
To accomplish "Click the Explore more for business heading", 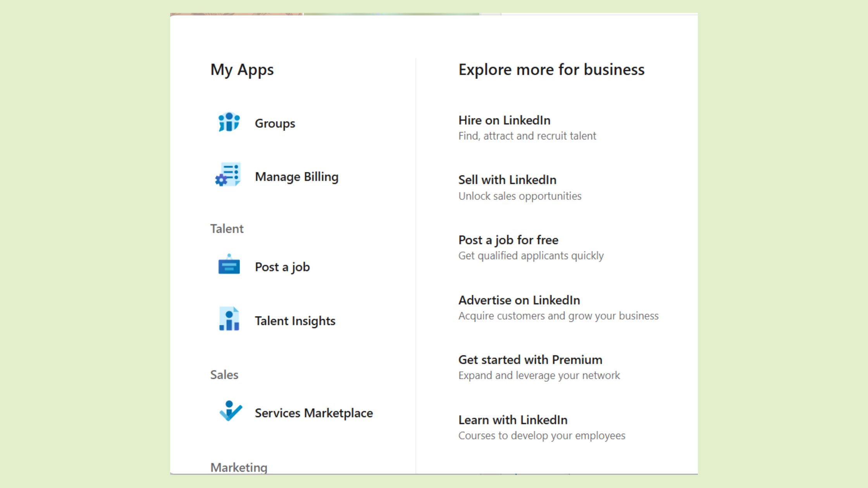I will [551, 70].
